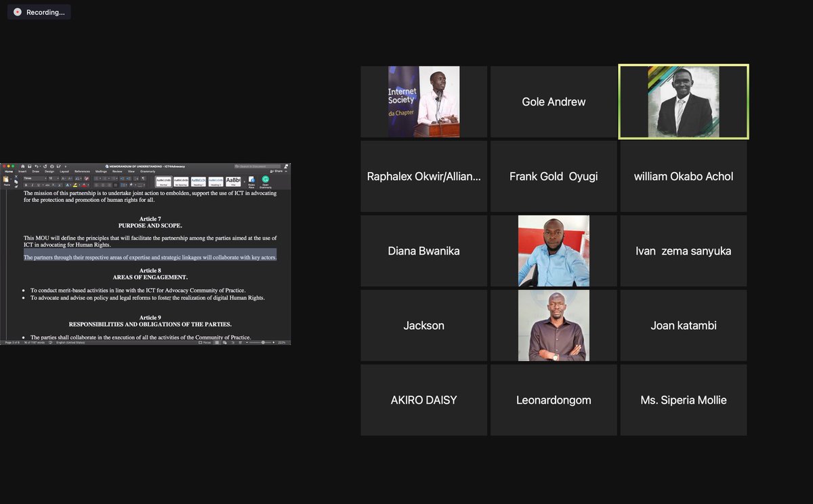Viewport: 813px width, 504px height.
Task: Select the Ivan zema sanyuka tile
Action: [x=684, y=251]
